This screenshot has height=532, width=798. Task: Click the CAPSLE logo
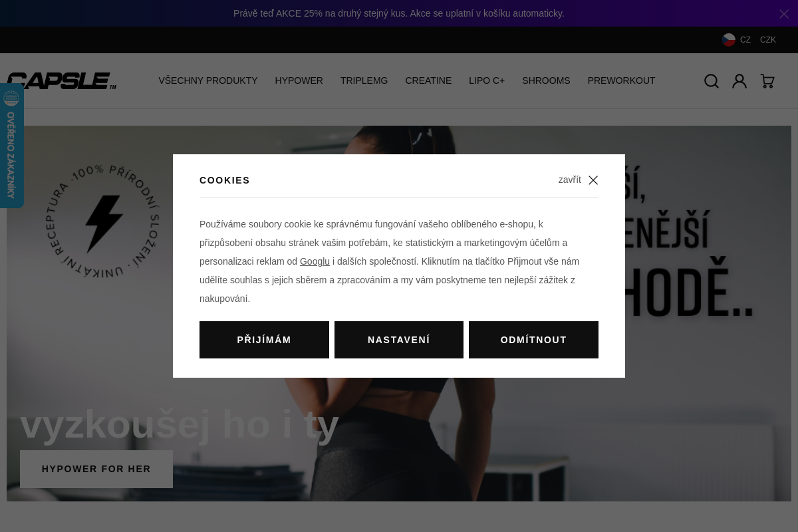pyautogui.click(x=61, y=81)
